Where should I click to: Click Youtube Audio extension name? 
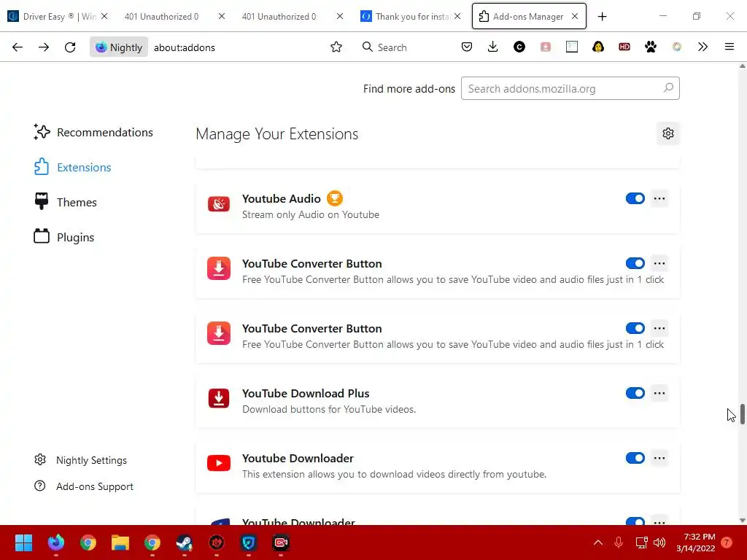click(x=281, y=198)
